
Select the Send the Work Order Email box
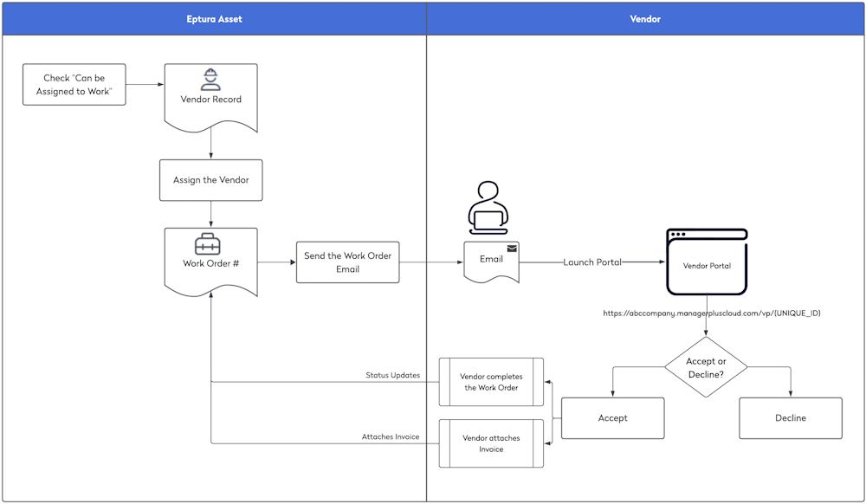coord(347,262)
